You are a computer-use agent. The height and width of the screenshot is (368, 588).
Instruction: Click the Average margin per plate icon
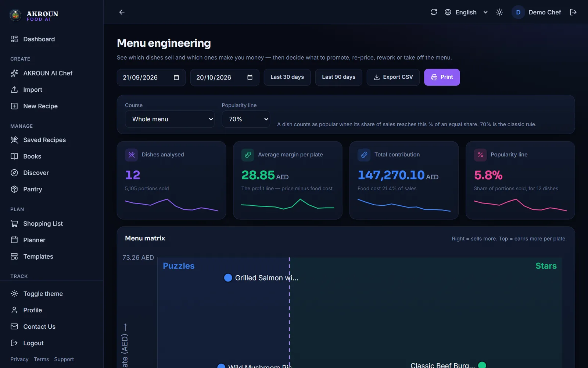click(x=248, y=155)
